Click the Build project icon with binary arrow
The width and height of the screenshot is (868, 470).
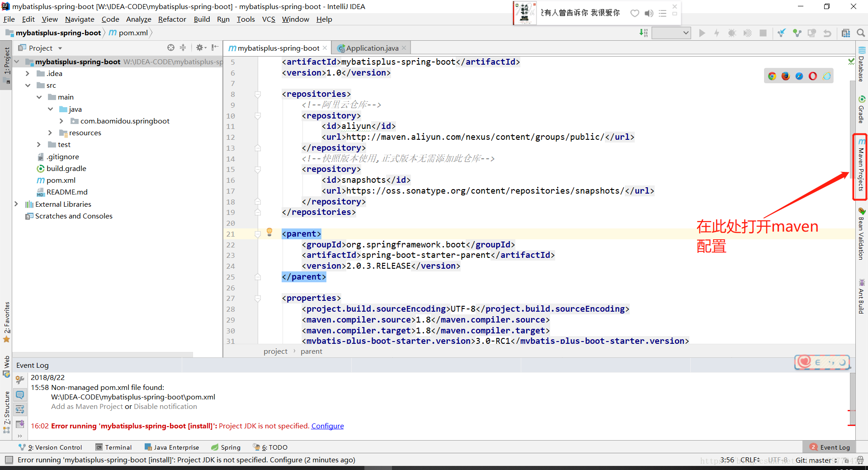click(643, 33)
